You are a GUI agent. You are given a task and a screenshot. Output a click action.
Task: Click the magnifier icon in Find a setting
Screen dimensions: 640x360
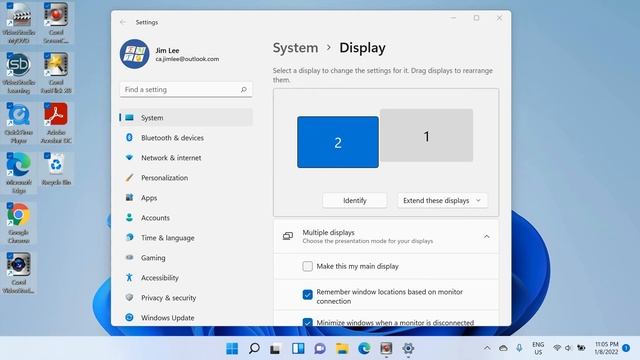244,89
